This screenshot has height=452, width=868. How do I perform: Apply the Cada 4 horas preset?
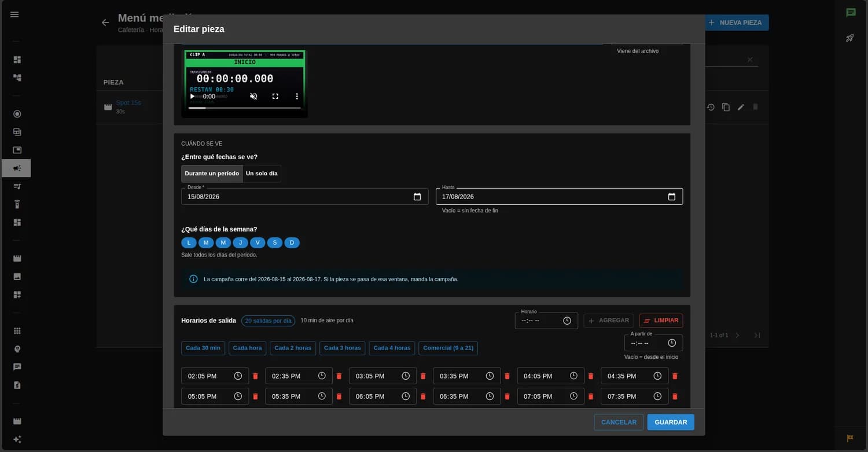coord(392,348)
